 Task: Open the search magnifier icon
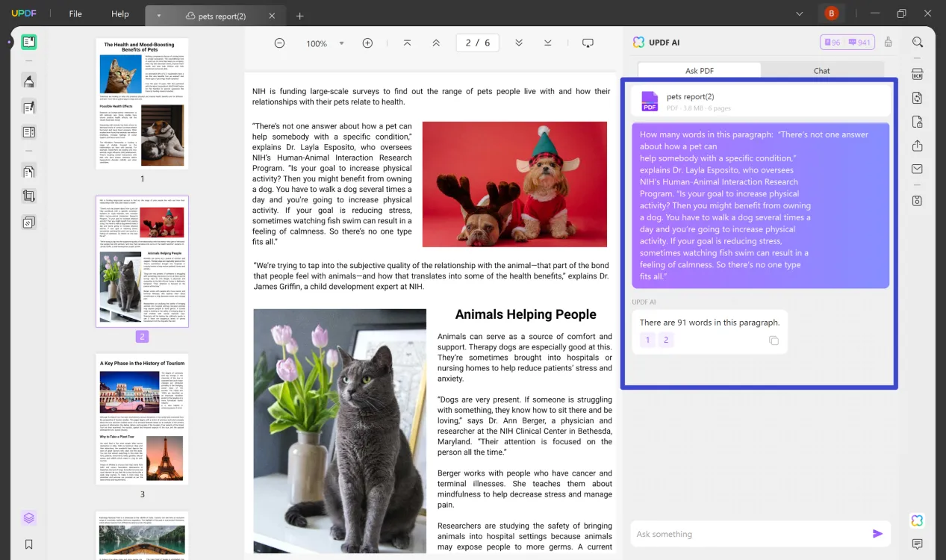coord(918,43)
